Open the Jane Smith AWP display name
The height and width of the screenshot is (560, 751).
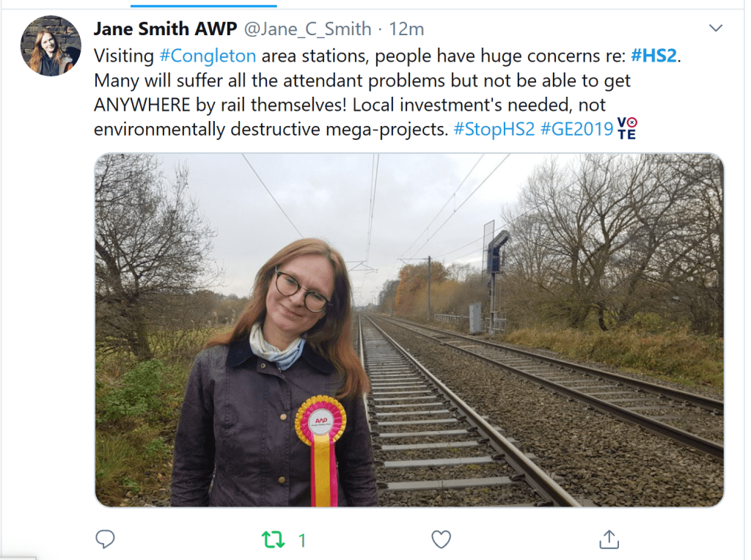click(165, 29)
